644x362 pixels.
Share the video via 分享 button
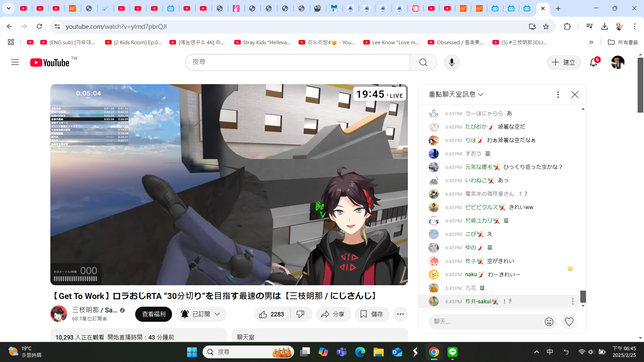333,314
